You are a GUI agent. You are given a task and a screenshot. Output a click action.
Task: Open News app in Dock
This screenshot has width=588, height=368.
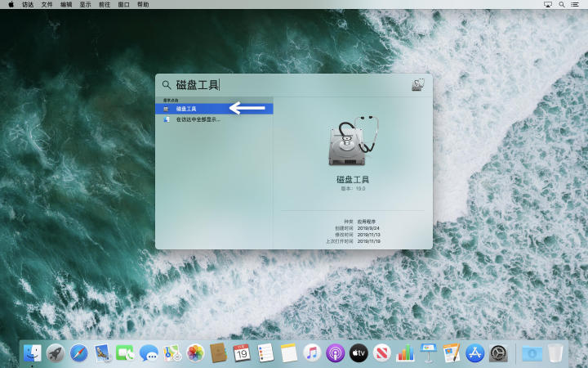pyautogui.click(x=381, y=353)
